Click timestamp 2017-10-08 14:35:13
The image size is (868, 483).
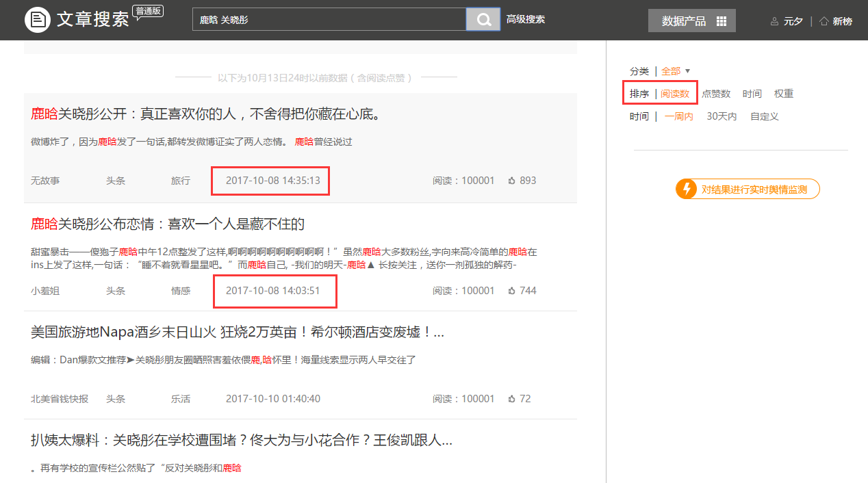click(273, 181)
